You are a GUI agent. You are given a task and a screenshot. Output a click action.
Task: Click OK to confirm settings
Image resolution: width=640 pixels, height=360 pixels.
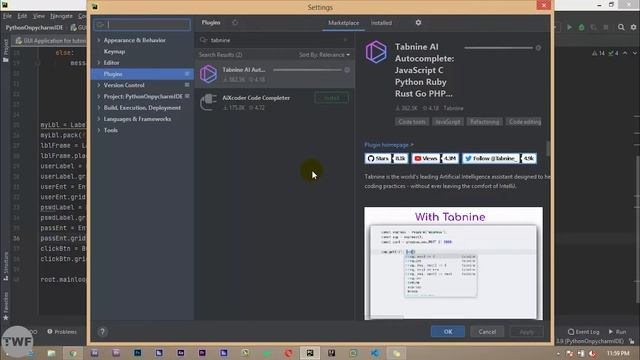(x=448, y=332)
